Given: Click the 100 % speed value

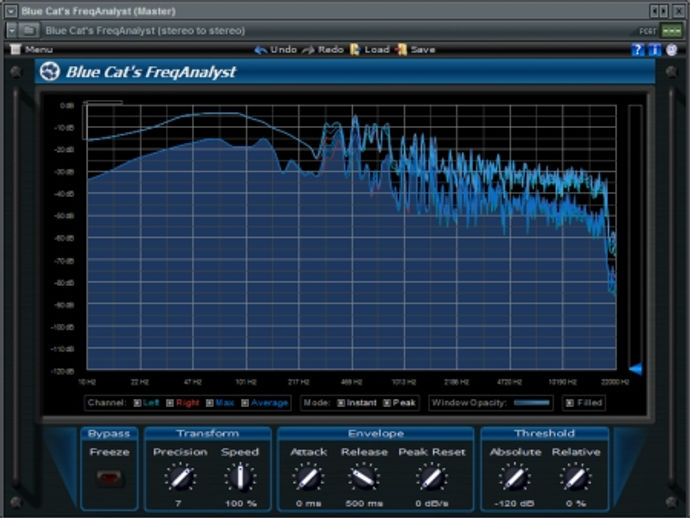Looking at the screenshot, I should coord(241,503).
